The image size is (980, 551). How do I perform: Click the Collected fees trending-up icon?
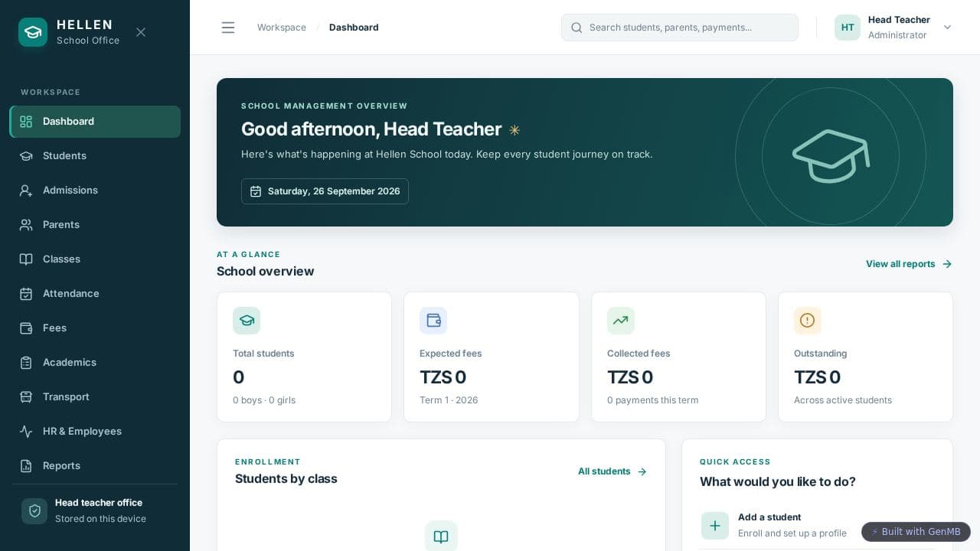(621, 321)
